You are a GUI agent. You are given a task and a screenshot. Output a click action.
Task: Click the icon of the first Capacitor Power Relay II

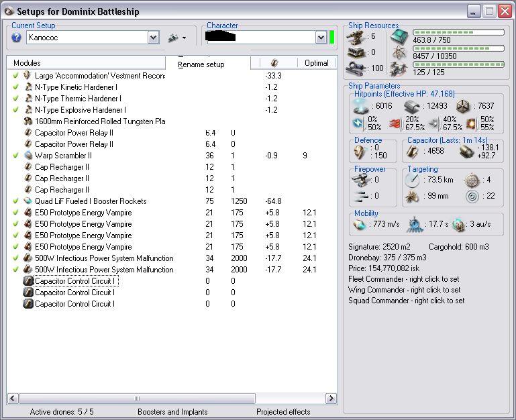click(x=28, y=132)
